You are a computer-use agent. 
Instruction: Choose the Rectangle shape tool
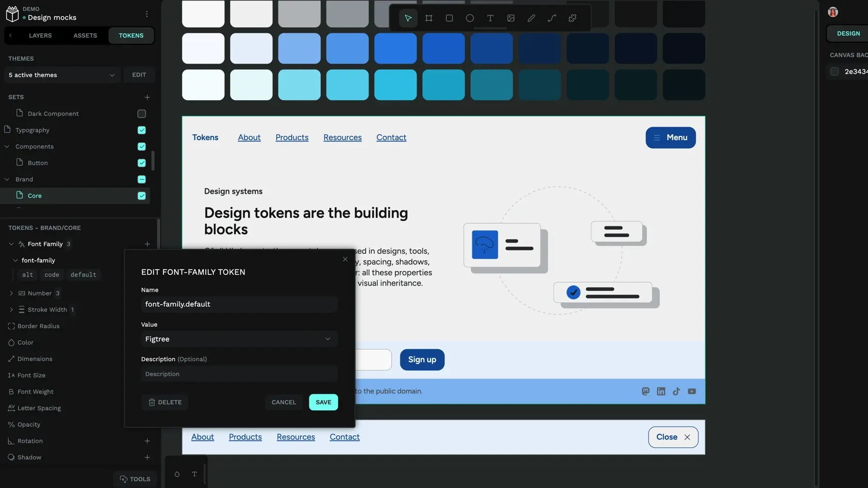point(449,18)
